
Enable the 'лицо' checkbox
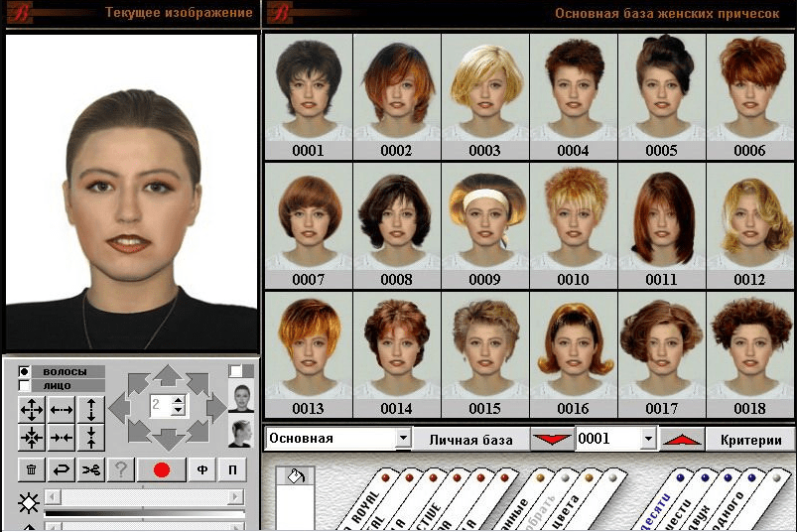(x=25, y=385)
